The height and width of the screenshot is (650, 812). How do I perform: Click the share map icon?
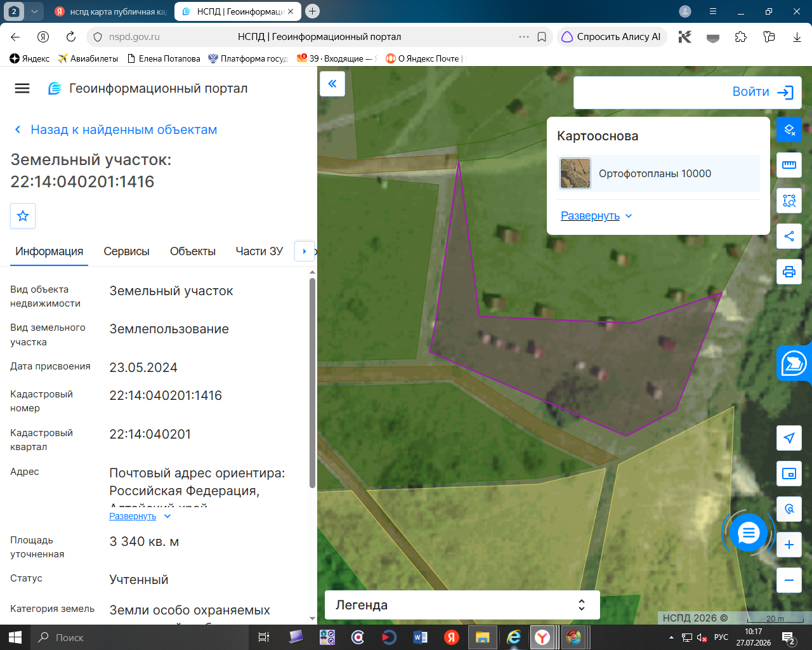(x=789, y=236)
